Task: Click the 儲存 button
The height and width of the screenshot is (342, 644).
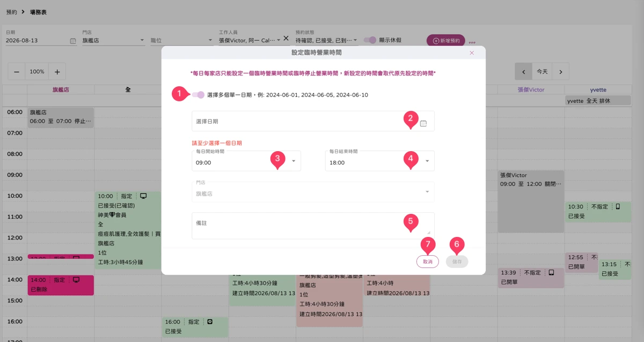Action: pos(457,262)
